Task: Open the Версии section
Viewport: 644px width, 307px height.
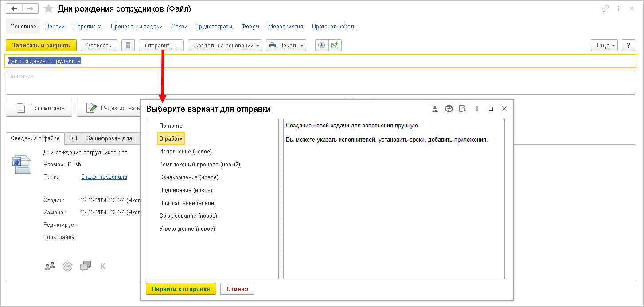Action: [55, 27]
